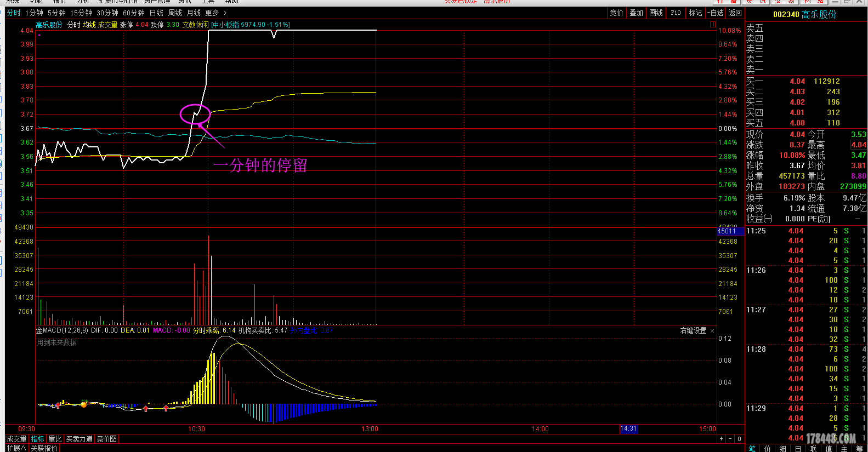Open the 关联报价 tab
The height and width of the screenshot is (452, 868).
[44, 448]
